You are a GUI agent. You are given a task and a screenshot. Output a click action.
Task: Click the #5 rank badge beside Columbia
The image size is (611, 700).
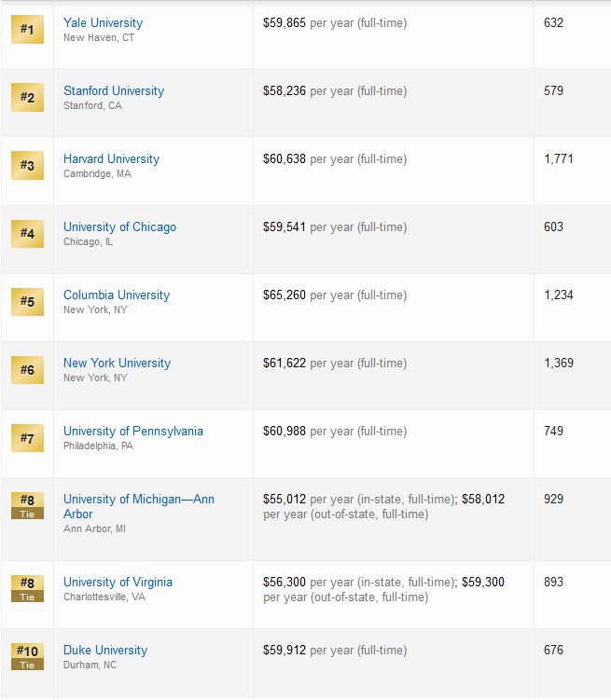27,302
